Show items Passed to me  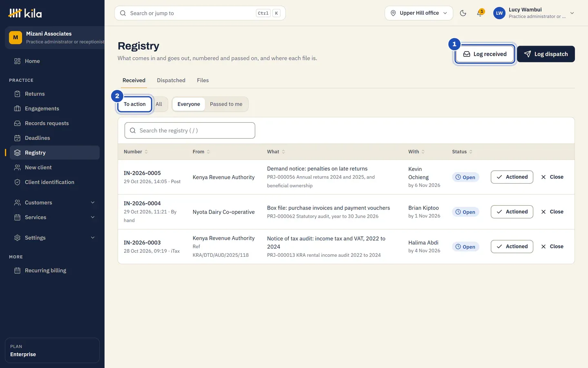click(226, 104)
